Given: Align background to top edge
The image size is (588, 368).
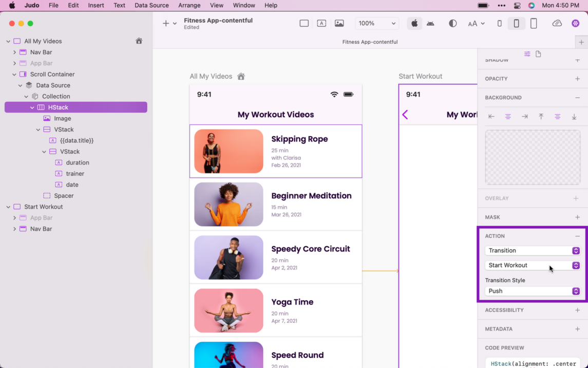Looking at the screenshot, I should click(541, 117).
